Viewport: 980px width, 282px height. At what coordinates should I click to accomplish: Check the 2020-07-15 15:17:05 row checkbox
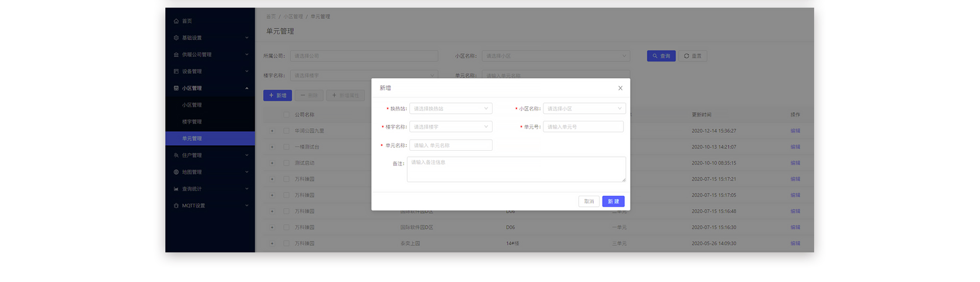pyautogui.click(x=286, y=195)
